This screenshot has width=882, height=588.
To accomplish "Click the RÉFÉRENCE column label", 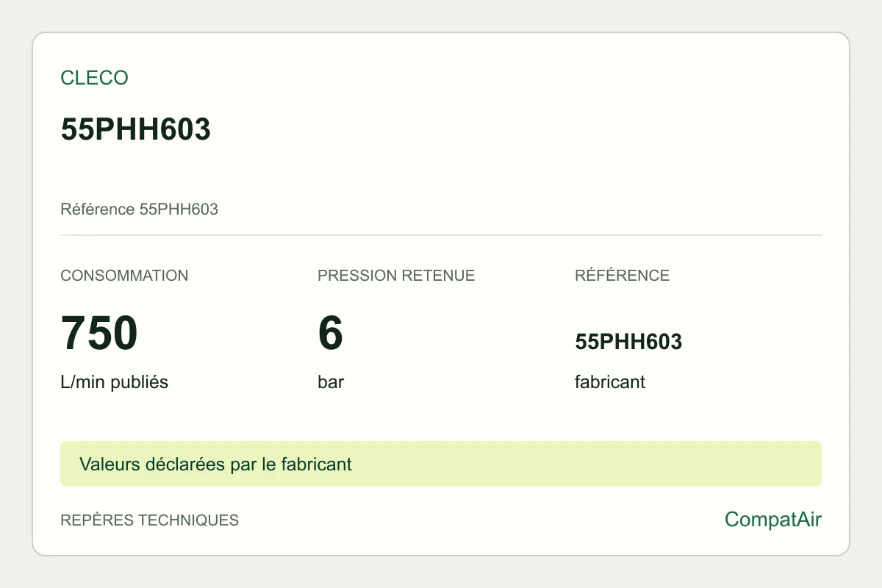I will (x=622, y=276).
